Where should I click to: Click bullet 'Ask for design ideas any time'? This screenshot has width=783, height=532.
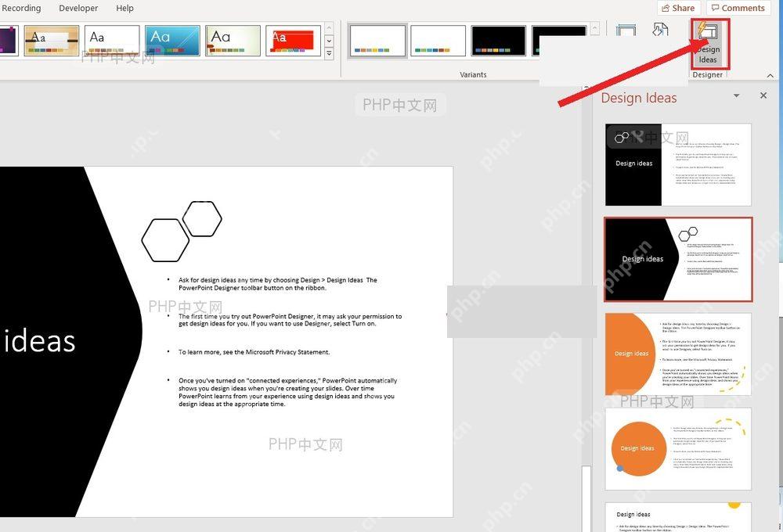(278, 284)
